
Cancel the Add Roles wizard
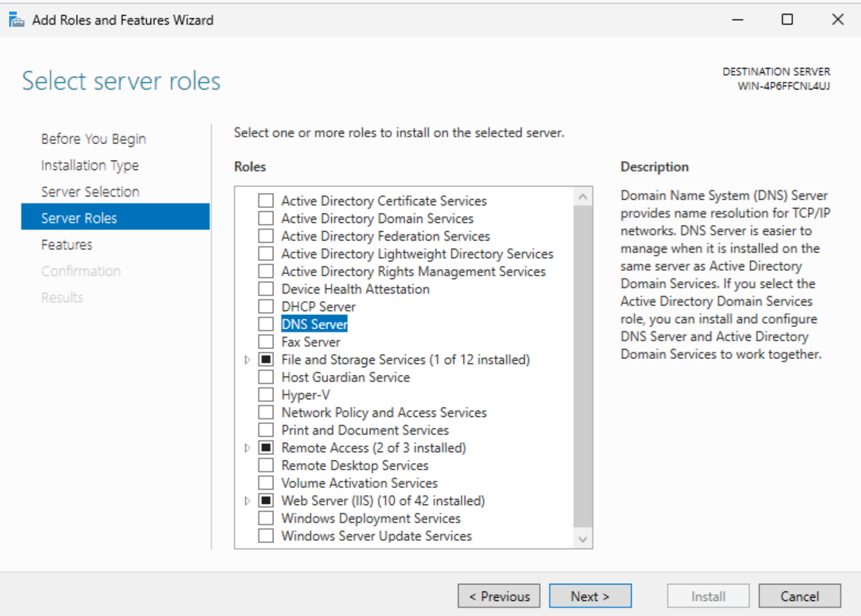[x=800, y=596]
